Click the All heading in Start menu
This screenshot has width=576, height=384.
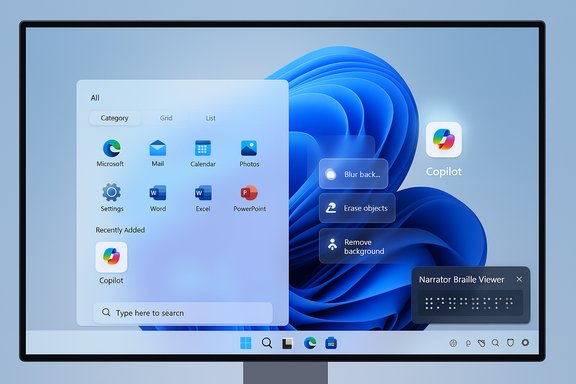[95, 98]
